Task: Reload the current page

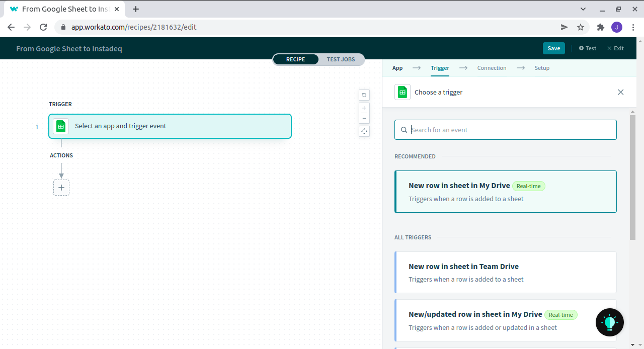Action: [x=43, y=27]
